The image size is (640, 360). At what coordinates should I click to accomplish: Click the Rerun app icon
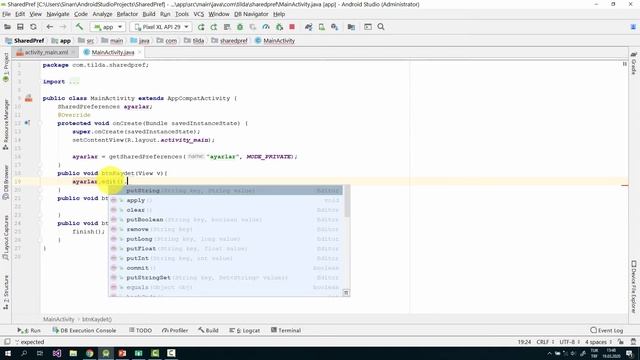[x=201, y=27]
